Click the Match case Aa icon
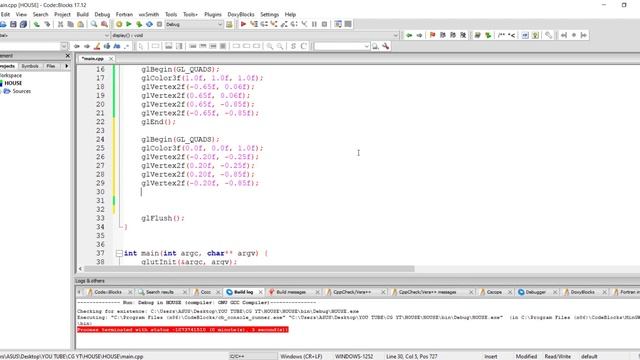The image size is (640, 360). (x=117, y=47)
